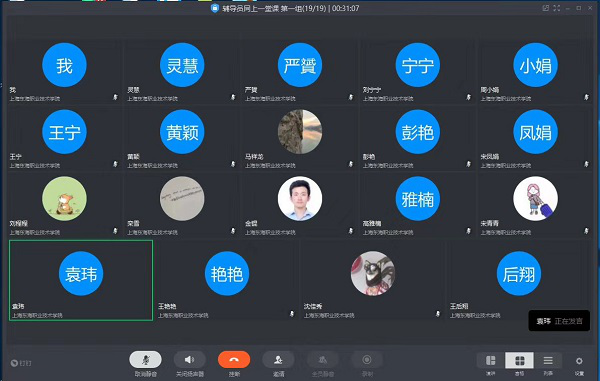This screenshot has height=381, width=600.
Task: Click muted mic icon in 灵慧 tile
Action: click(233, 97)
